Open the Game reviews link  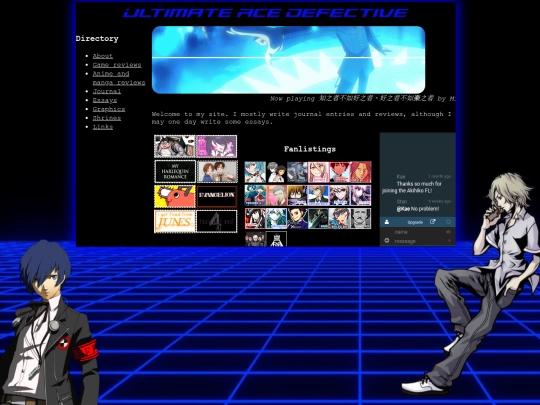click(117, 65)
